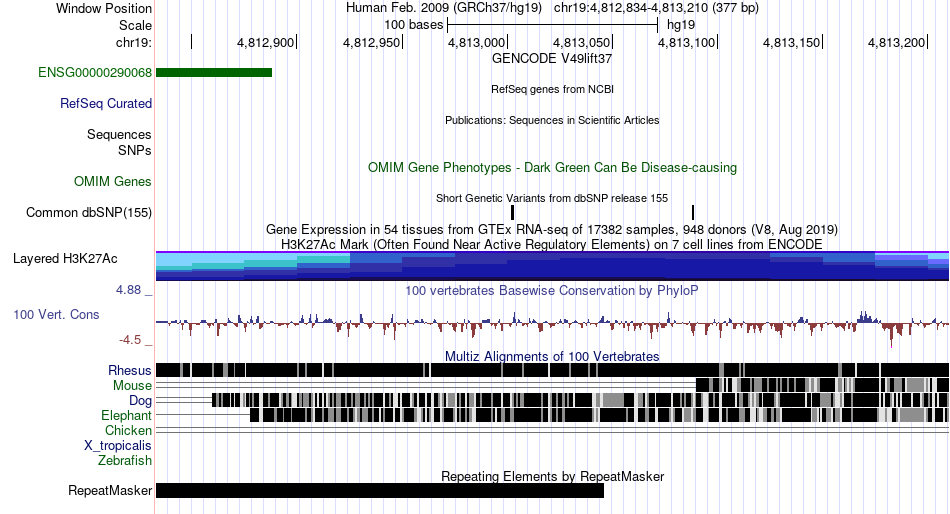Click the 4,812,950 ruler position
Image resolution: width=950 pixels, height=514 pixels.
point(371,42)
